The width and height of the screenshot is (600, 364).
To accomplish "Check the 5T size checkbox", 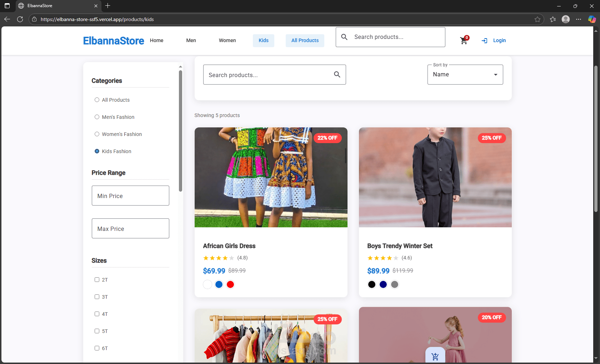I will (97, 331).
